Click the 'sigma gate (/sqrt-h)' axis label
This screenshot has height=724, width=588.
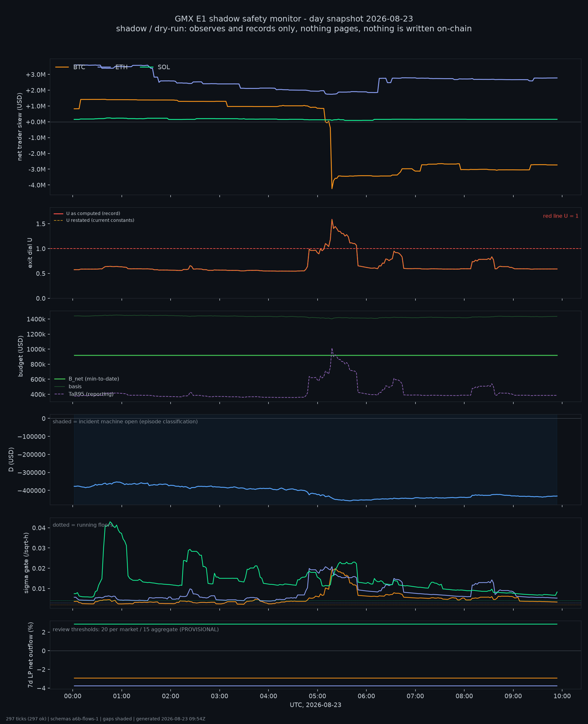(26, 563)
